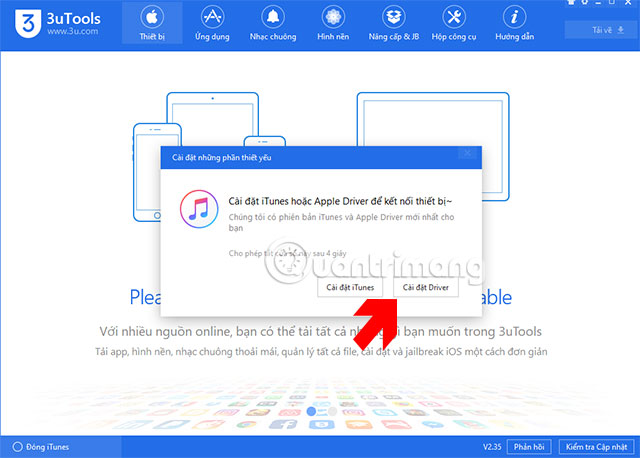This screenshot has height=458, width=640.
Task: Toggle the Đóng iTunes option
Action: (x=41, y=447)
